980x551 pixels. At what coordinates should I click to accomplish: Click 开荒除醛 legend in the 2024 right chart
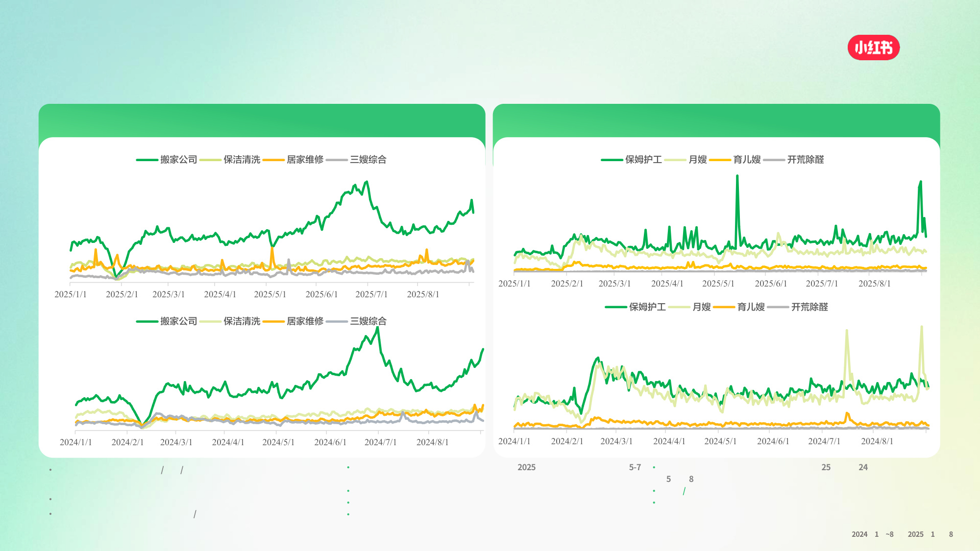pos(809,307)
